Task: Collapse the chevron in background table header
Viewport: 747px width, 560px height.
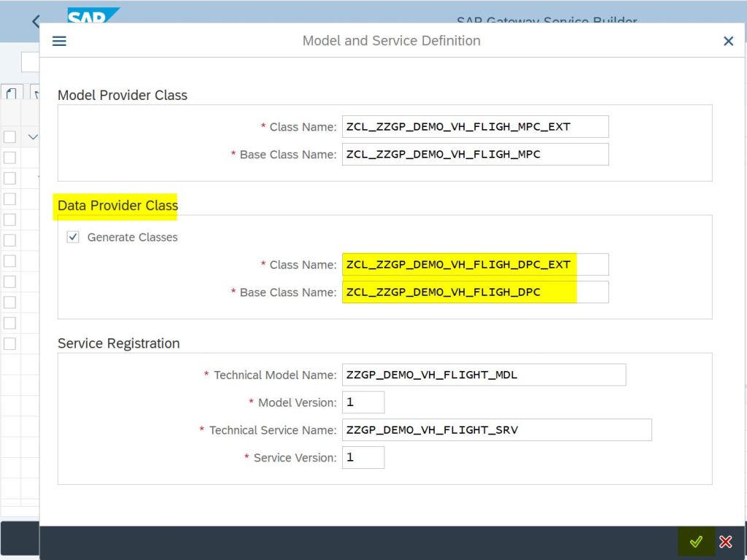Action: [32, 137]
